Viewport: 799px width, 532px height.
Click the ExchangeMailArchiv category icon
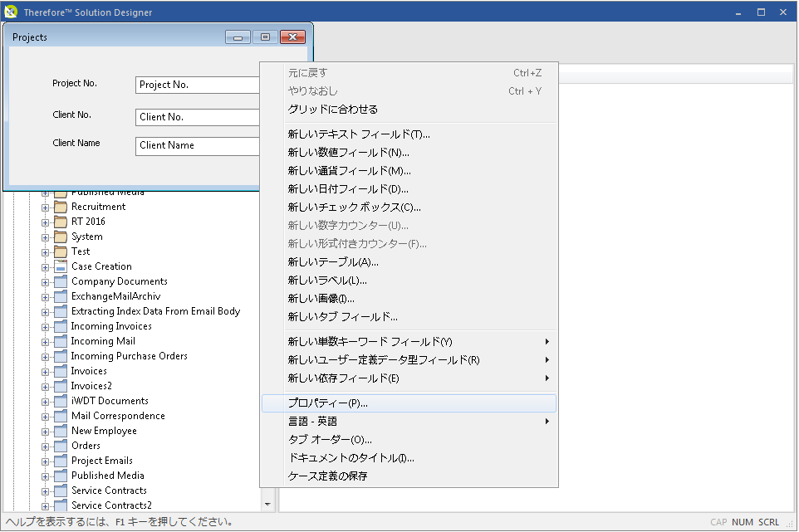pos(61,297)
